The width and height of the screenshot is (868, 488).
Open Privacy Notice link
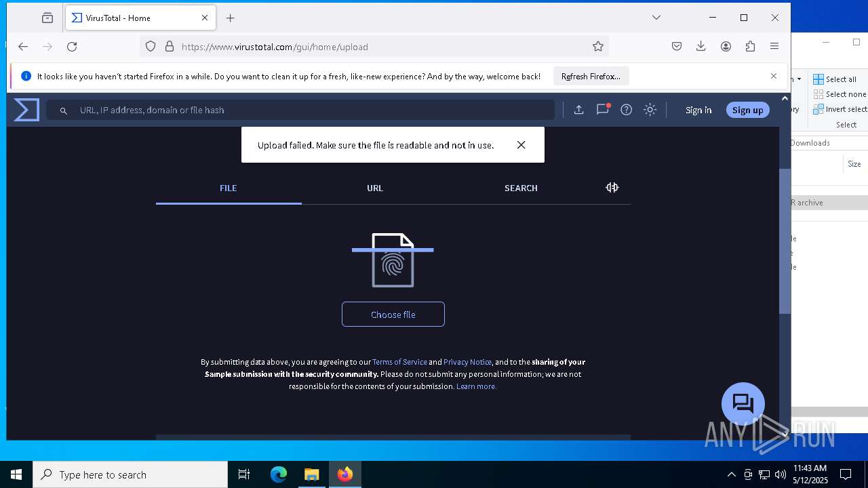(467, 362)
